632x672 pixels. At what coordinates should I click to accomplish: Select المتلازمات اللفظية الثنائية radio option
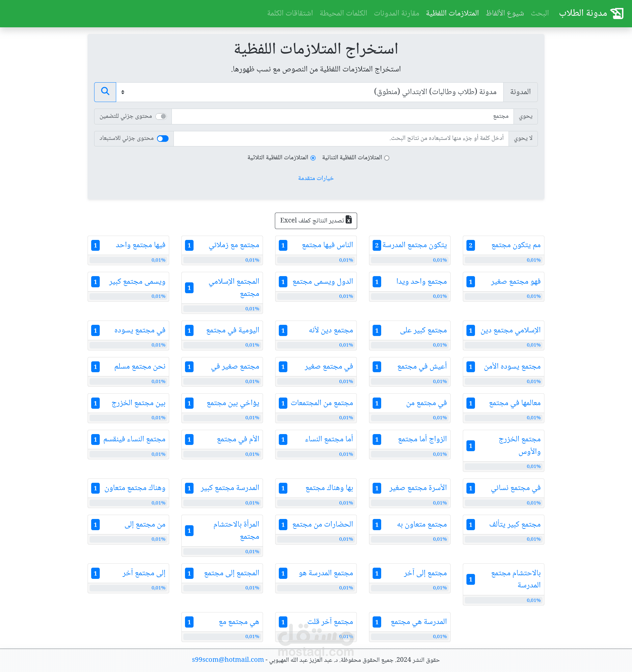pyautogui.click(x=387, y=158)
